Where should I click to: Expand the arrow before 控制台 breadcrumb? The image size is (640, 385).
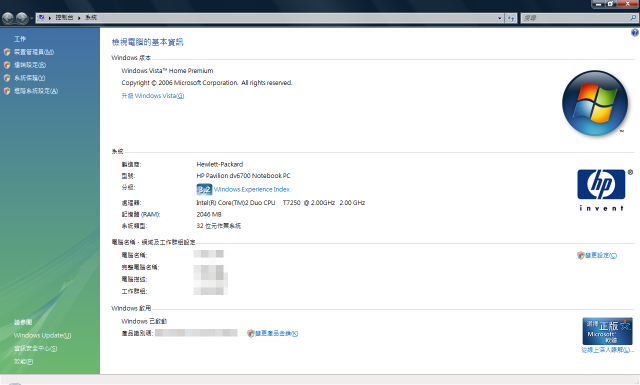[50, 18]
